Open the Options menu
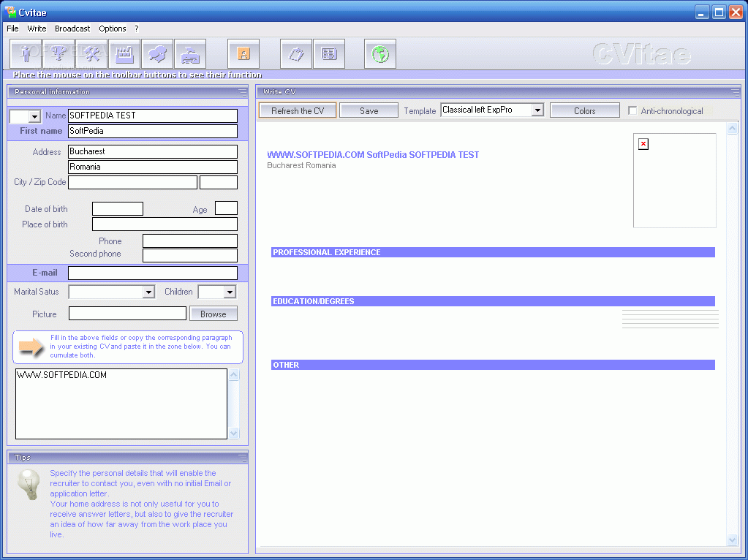The width and height of the screenshot is (748, 560). click(x=113, y=29)
